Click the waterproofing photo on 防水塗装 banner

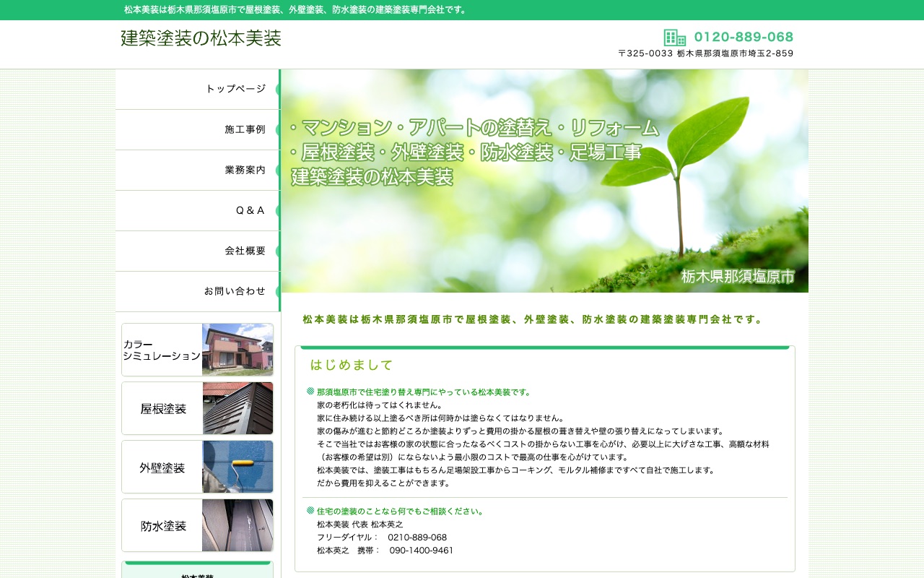tap(237, 525)
